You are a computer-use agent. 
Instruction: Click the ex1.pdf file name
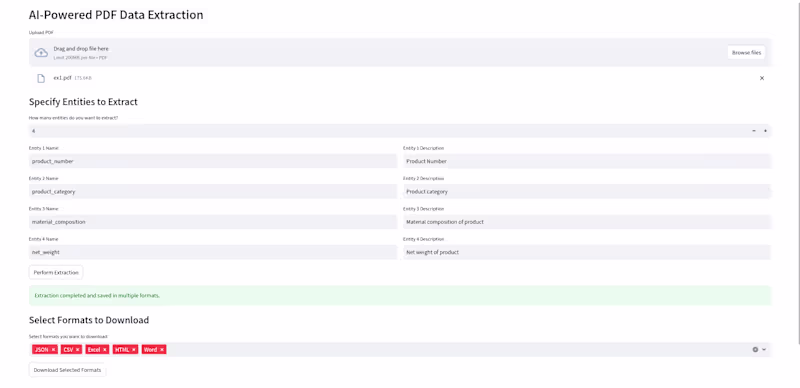62,78
